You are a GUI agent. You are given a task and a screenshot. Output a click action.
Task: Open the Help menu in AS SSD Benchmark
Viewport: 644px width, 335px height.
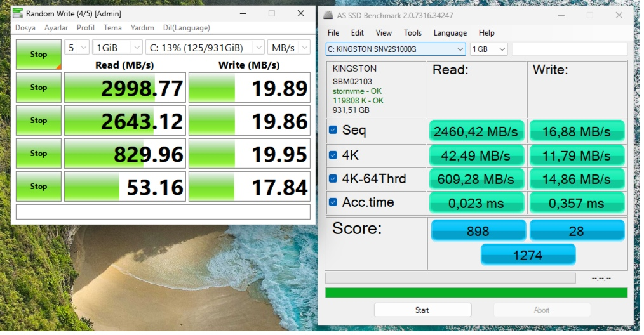(486, 33)
